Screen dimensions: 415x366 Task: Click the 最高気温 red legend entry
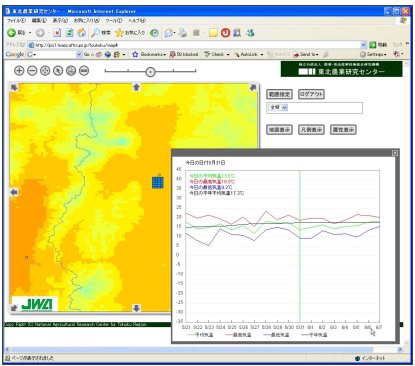(x=239, y=335)
